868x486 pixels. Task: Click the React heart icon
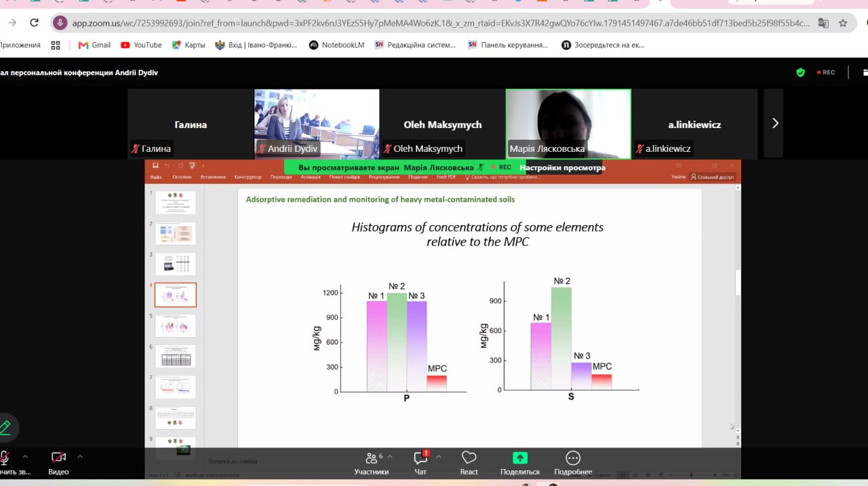pos(469,458)
